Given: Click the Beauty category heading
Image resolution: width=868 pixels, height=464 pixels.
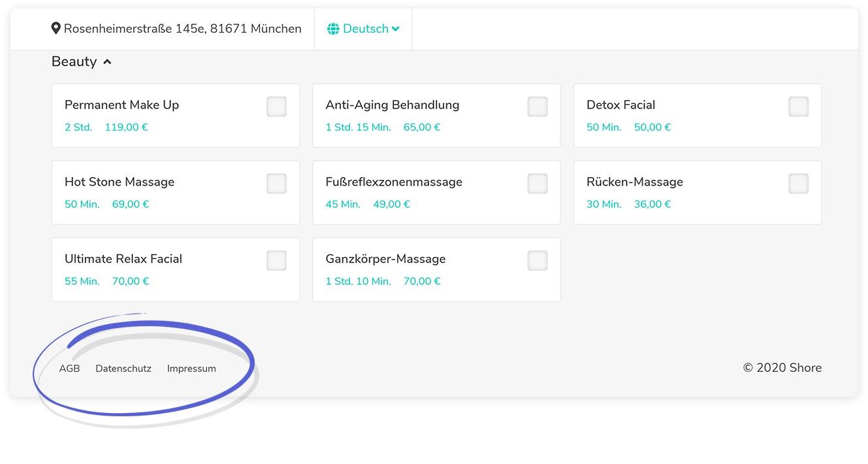Looking at the screenshot, I should click(x=74, y=61).
